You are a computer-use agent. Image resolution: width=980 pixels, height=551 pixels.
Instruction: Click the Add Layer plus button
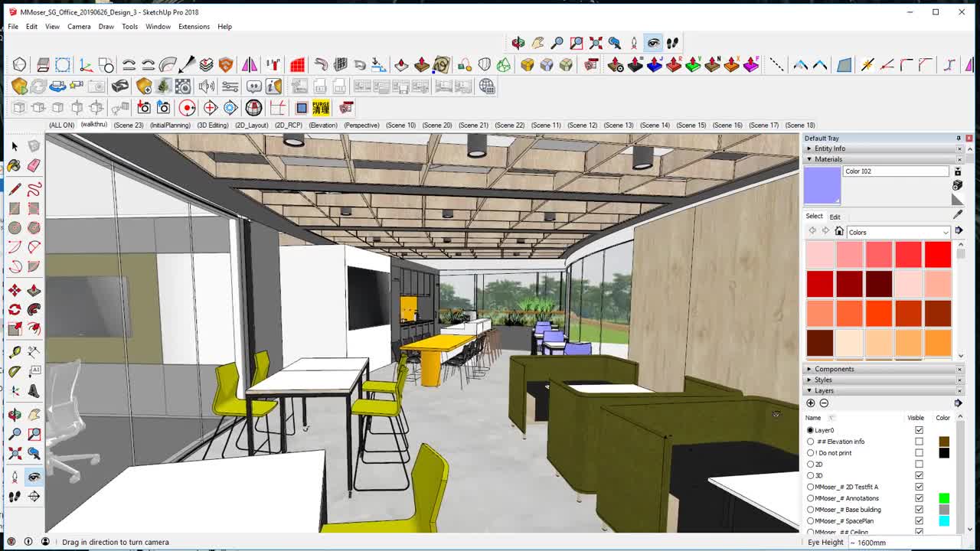811,403
